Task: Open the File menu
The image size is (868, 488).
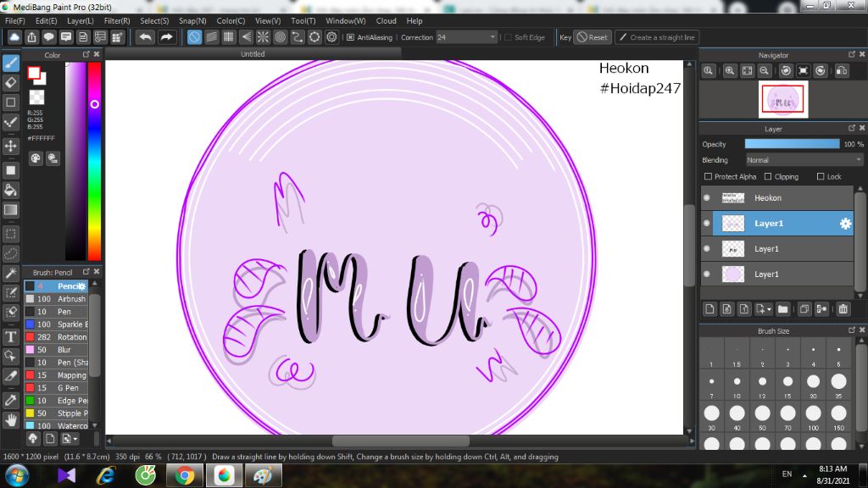Action: coord(15,20)
